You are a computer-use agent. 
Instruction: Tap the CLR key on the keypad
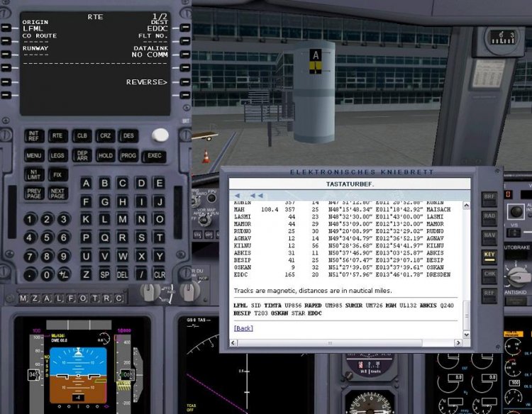coord(159,274)
